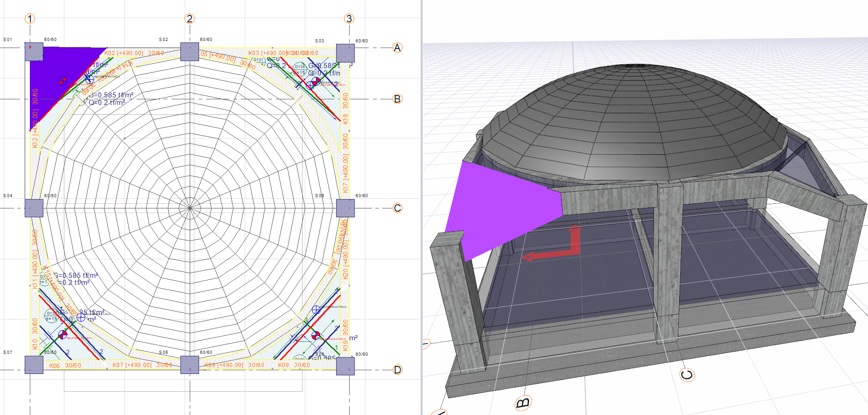
Task: Select grid axis bubble C in plan
Action: point(397,208)
